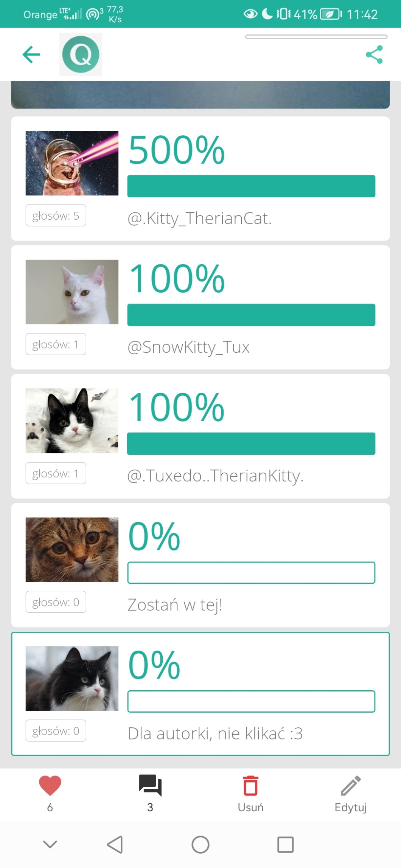Select the @.Kitty_TherianCat. answer option

pos(200,219)
